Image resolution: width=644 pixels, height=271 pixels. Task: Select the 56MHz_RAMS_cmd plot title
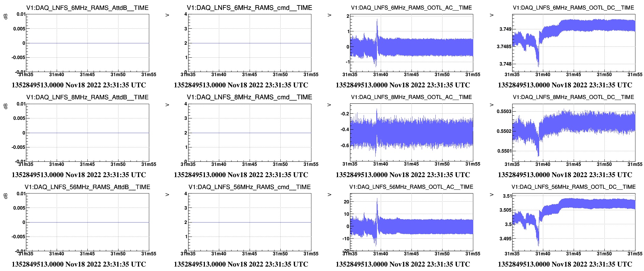click(249, 187)
